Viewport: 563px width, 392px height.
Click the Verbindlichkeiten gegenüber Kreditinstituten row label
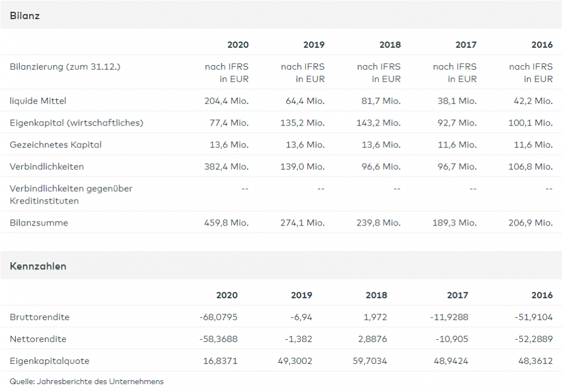[71, 194]
